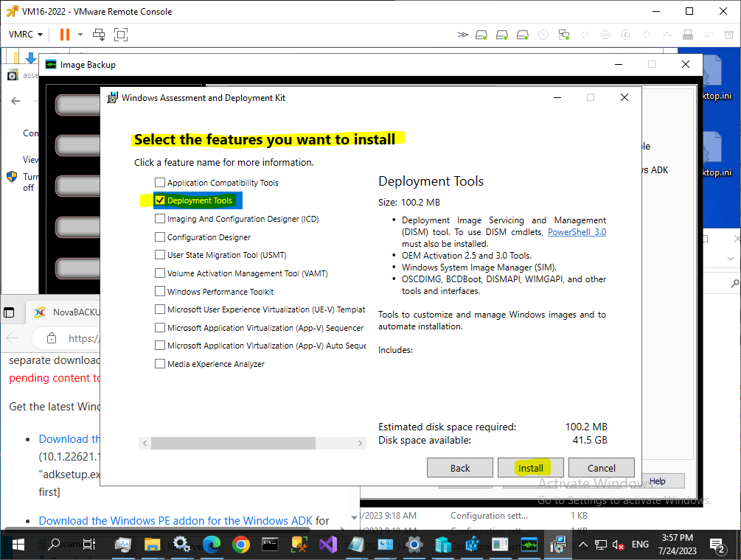This screenshot has height=560, width=741.
Task: Open taskbar Search magnifier
Action: (55, 545)
